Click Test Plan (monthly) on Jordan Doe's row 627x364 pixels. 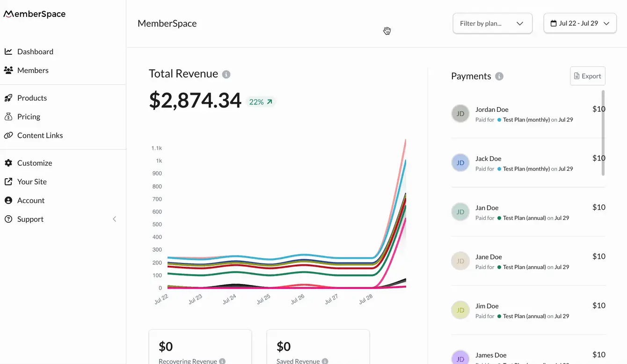(x=526, y=120)
